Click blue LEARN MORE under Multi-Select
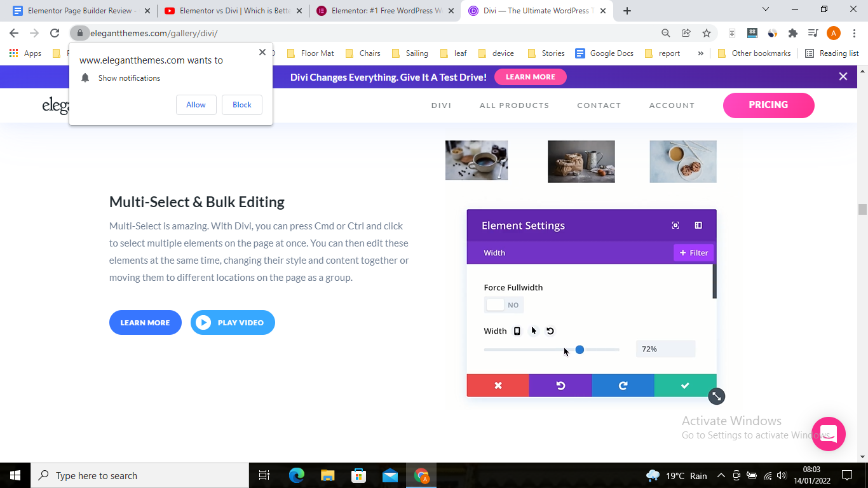The height and width of the screenshot is (488, 868). (x=145, y=323)
